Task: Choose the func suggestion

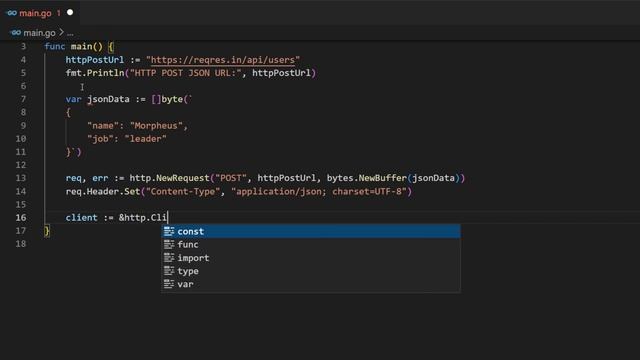Action: [311, 244]
